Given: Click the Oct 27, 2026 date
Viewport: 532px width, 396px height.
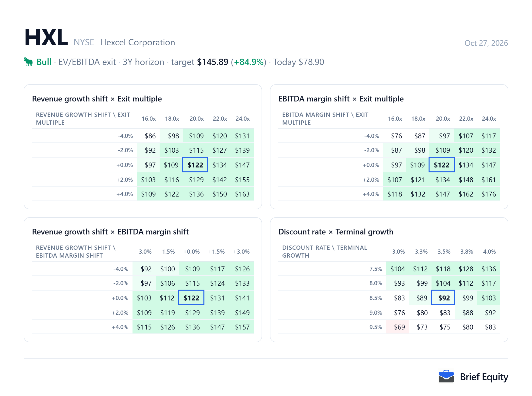Looking at the screenshot, I should point(486,43).
